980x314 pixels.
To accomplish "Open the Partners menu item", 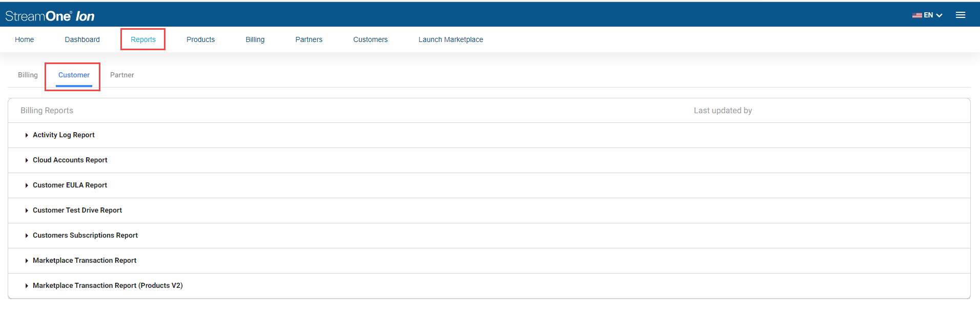I will (309, 39).
